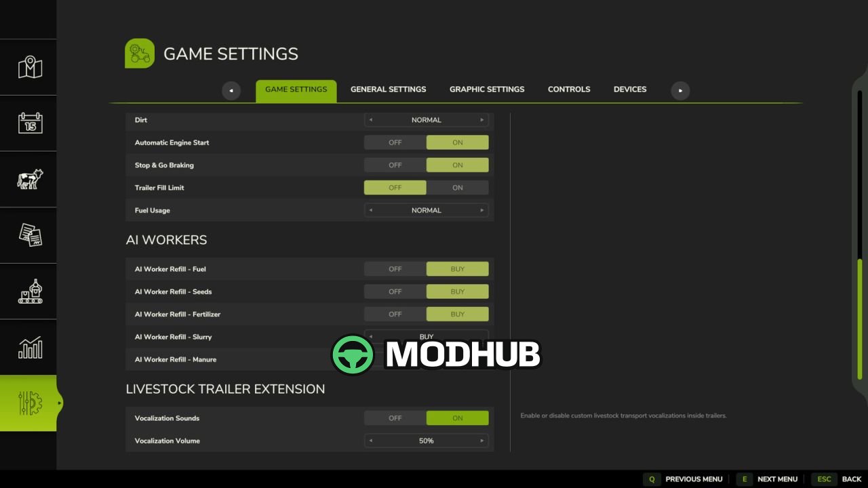Decrease Vocalization Volume with left arrow
Screen dimensions: 868x488
370,441
